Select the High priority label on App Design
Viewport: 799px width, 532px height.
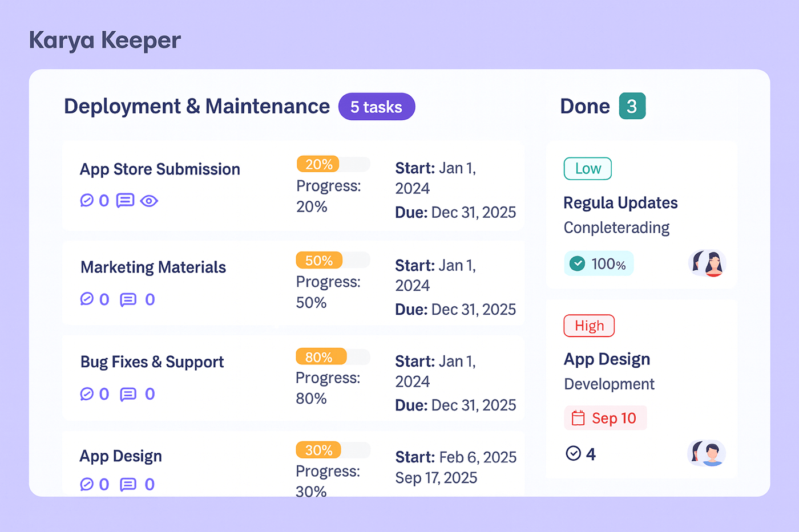pyautogui.click(x=589, y=326)
